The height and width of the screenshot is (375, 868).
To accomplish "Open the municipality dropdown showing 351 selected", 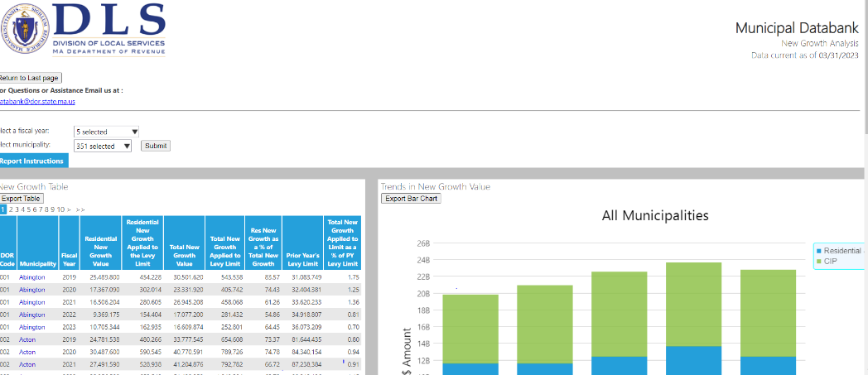I will point(103,146).
